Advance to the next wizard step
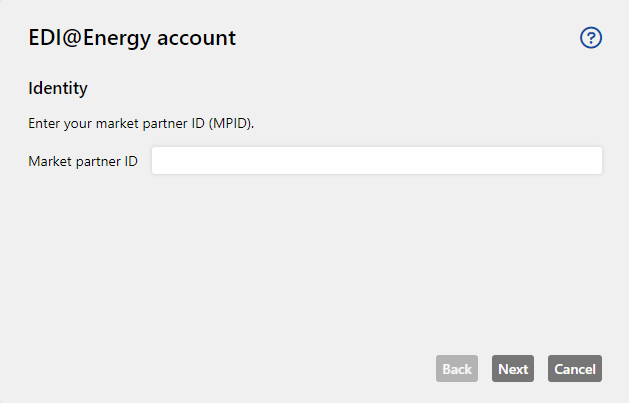The height and width of the screenshot is (403, 629). (x=513, y=369)
